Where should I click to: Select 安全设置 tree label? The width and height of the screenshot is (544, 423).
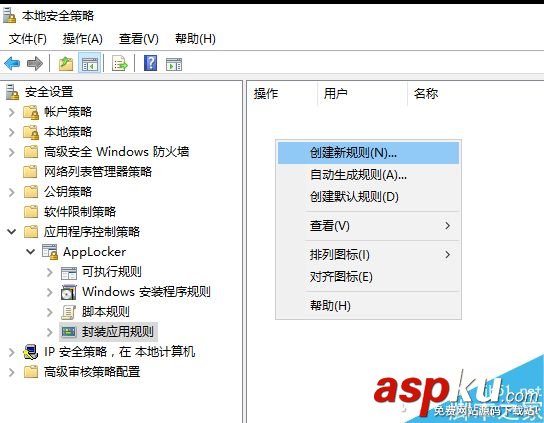click(x=49, y=92)
